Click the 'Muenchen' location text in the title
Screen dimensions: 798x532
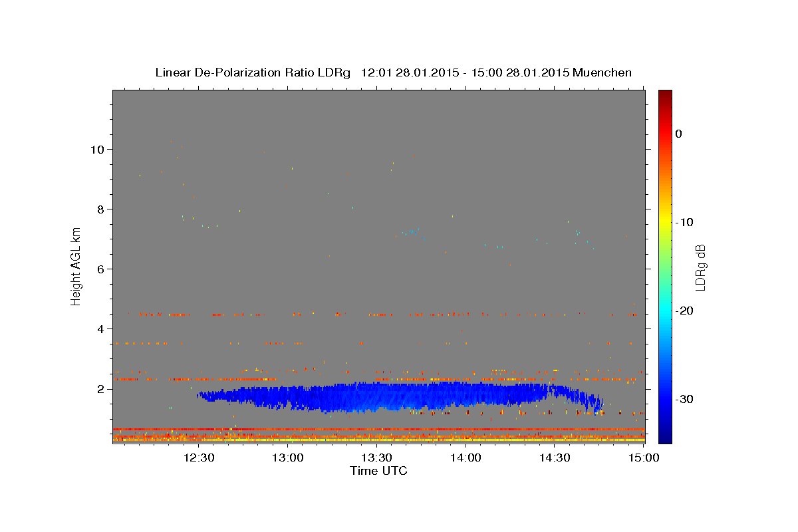click(603, 72)
